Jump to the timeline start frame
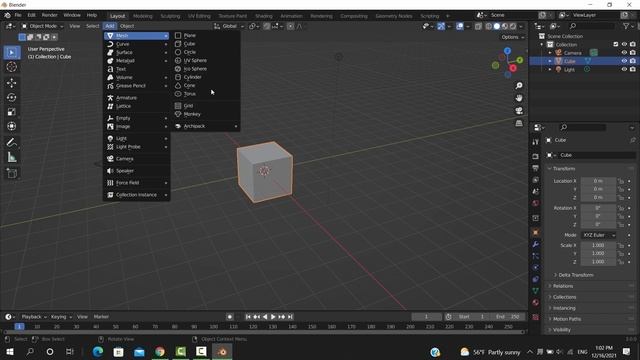This screenshot has width=640, height=360. [x=248, y=317]
